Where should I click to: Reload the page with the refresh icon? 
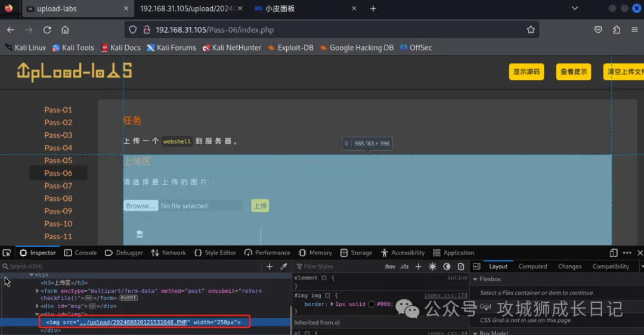(47, 30)
